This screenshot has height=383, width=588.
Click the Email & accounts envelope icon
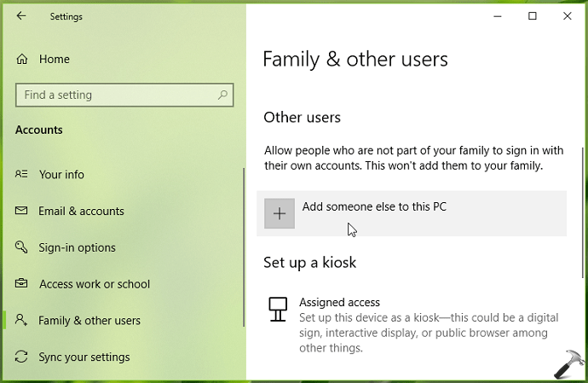[22, 211]
